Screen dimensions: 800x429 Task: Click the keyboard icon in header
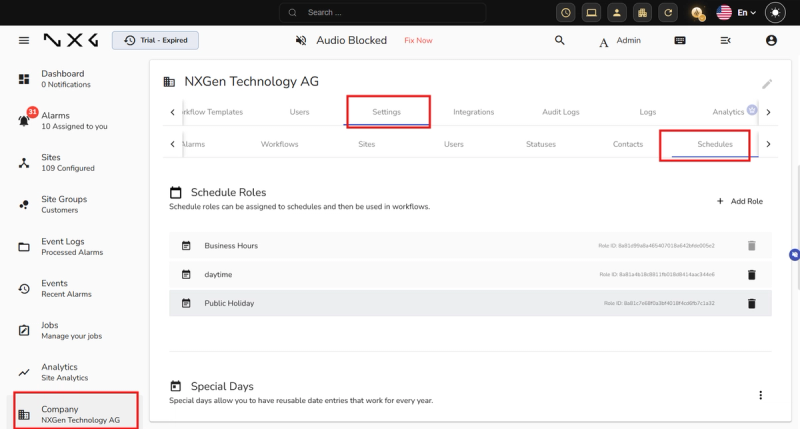click(x=680, y=40)
